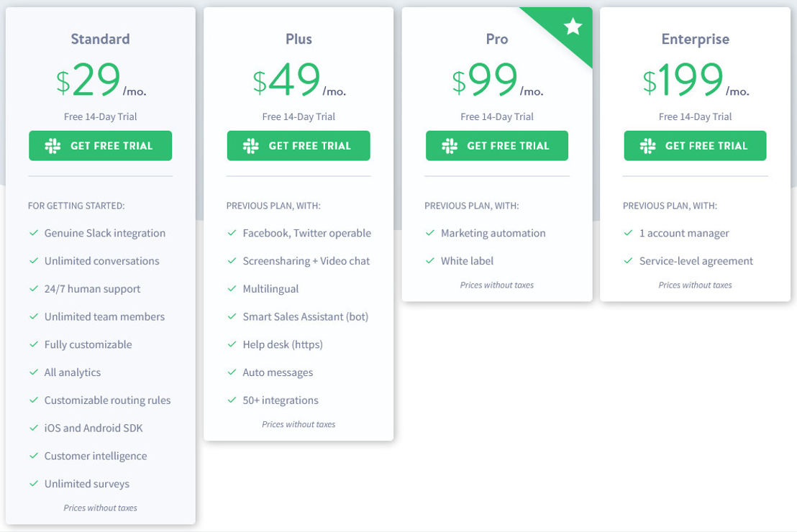Click the checkmark beside Genuine Slack integration

(x=34, y=233)
